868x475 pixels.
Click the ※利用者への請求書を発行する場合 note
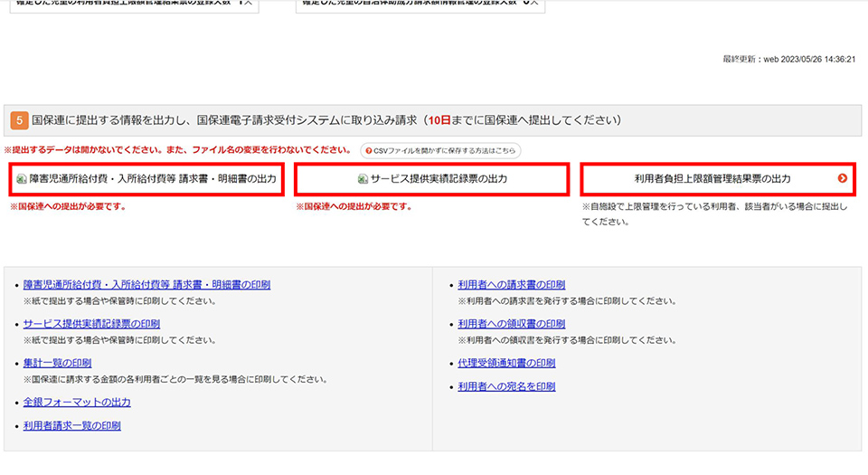pos(567,300)
